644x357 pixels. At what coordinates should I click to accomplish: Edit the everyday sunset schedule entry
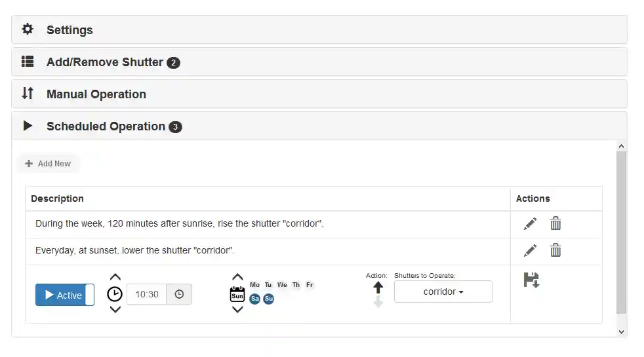(530, 250)
